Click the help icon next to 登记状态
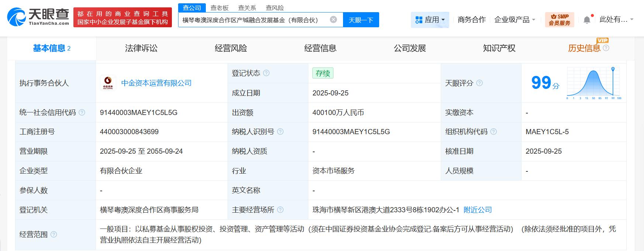The width and height of the screenshot is (644, 251). click(266, 73)
